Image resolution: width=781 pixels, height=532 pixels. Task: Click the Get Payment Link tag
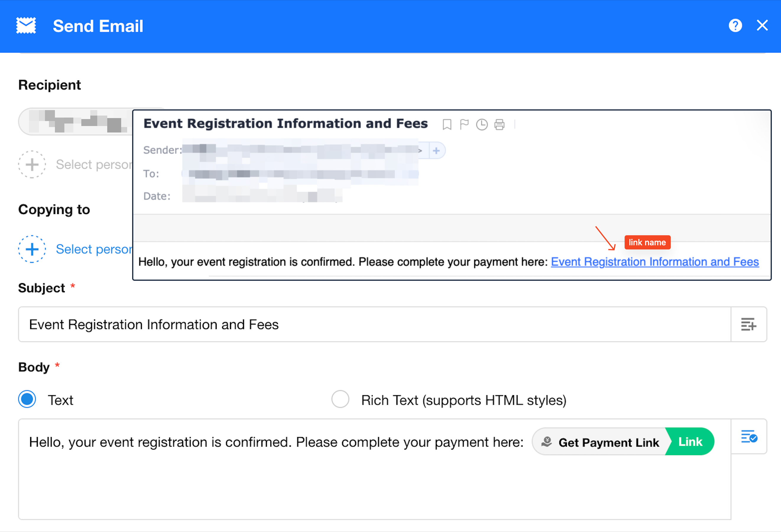click(602, 442)
